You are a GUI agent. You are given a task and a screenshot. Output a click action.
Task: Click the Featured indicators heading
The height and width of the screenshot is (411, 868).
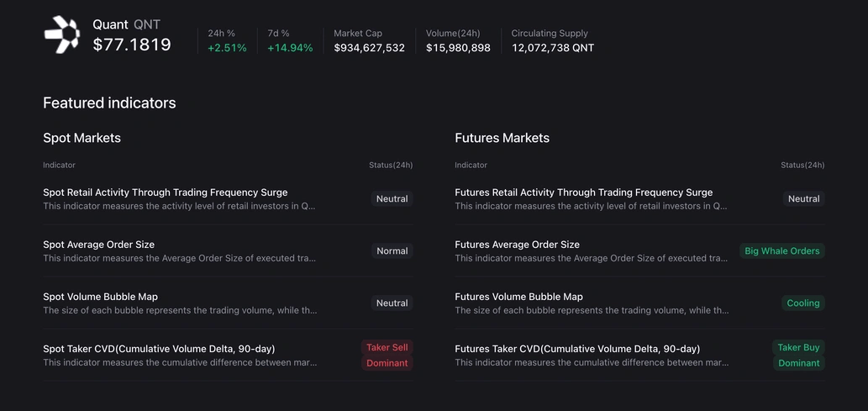109,103
